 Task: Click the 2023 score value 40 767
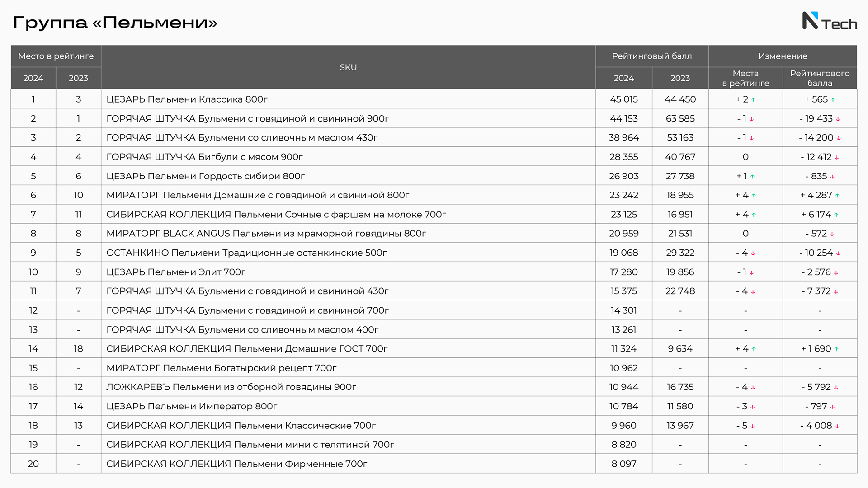680,157
